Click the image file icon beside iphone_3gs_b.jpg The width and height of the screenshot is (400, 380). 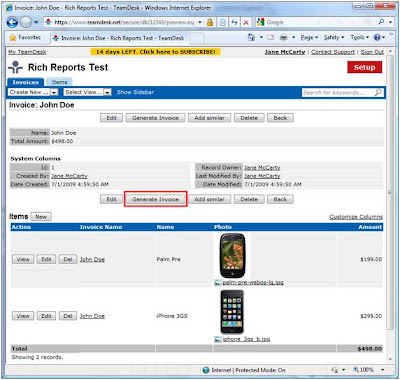[218, 339]
